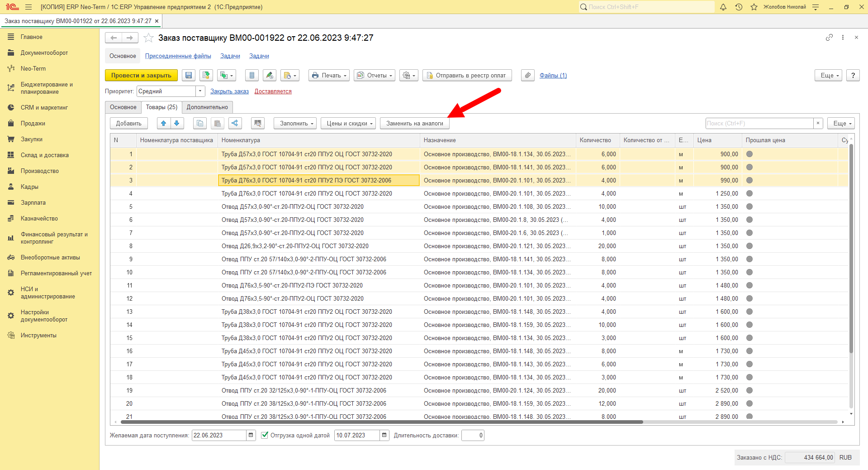
Task: Open Склад и доставка sidebar section
Action: pyautogui.click(x=45, y=155)
